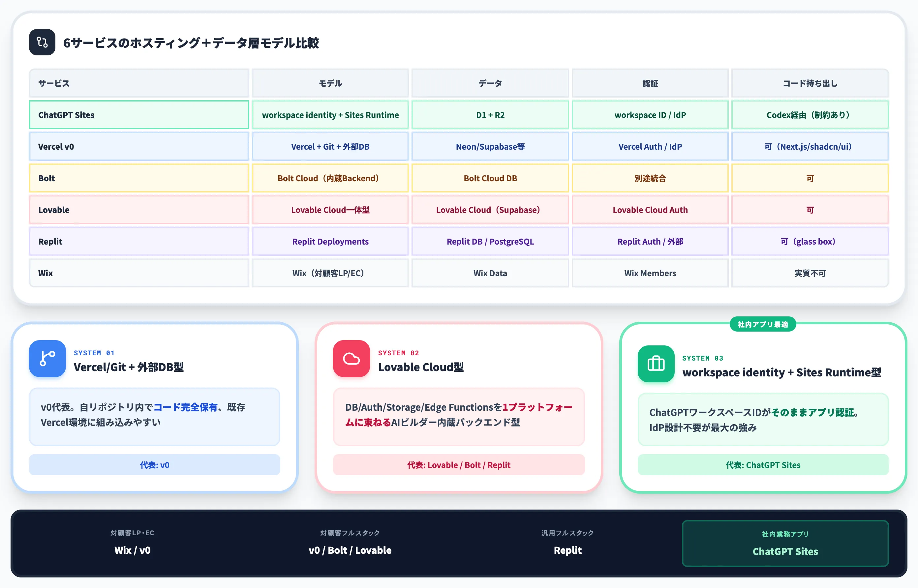Image resolution: width=918 pixels, height=588 pixels.
Task: Click the モデル column header
Action: 330,83
